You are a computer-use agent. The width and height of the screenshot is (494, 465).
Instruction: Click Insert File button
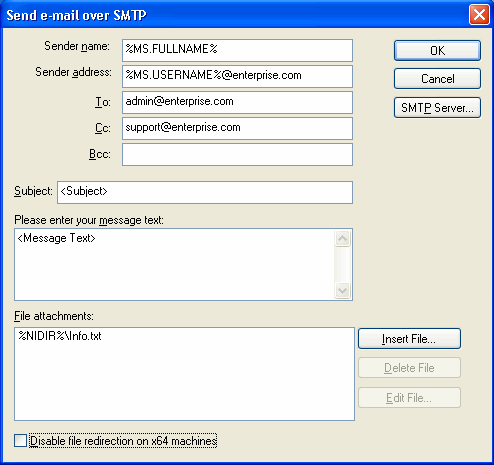[x=409, y=339]
